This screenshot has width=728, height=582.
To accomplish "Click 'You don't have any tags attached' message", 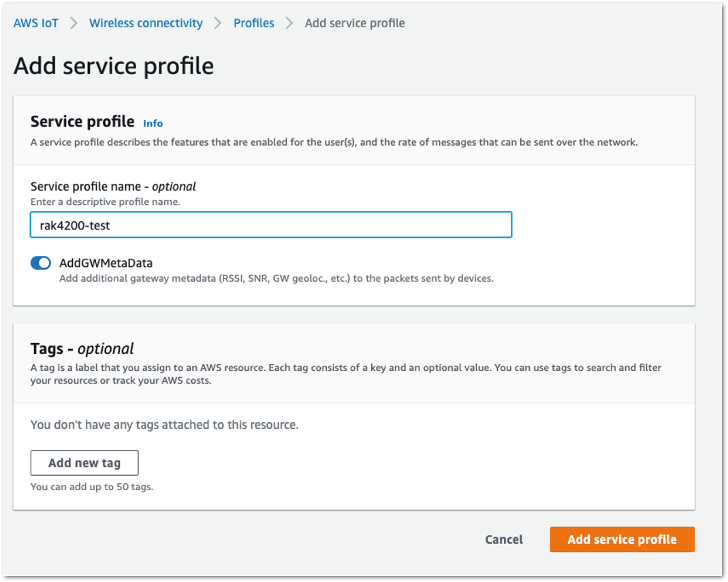I will 164,425.
